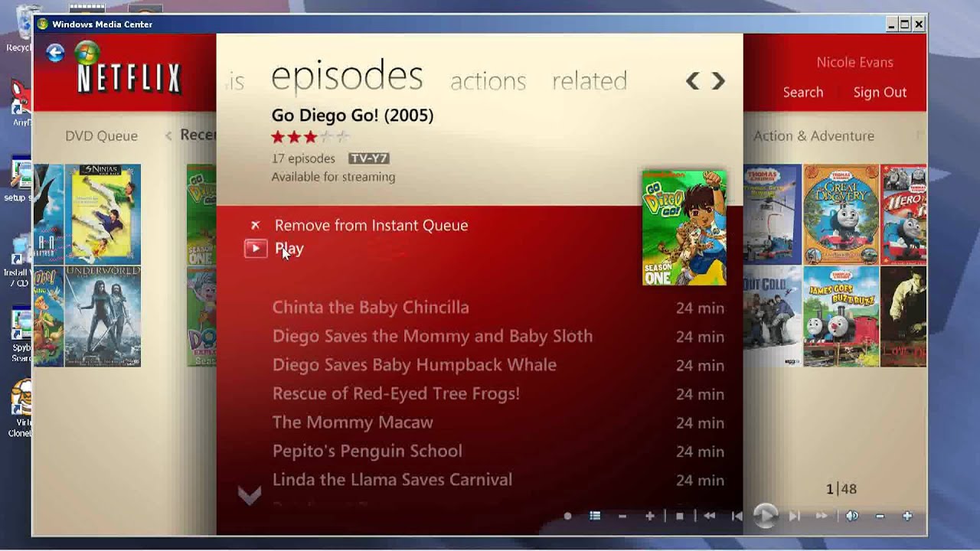The width and height of the screenshot is (980, 551).
Task: Click the Play text button
Action: coord(289,249)
